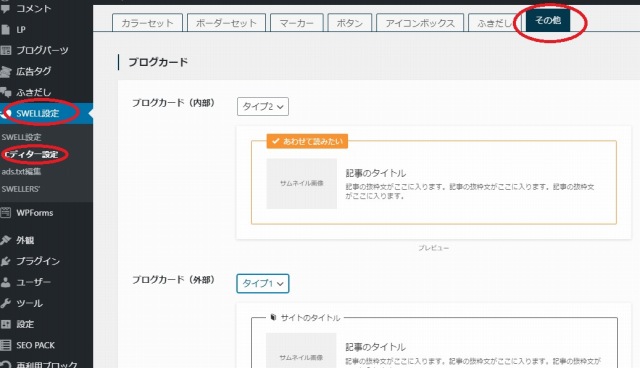Open the ブログカード（外部） タイプ1 dropdown

(x=263, y=284)
